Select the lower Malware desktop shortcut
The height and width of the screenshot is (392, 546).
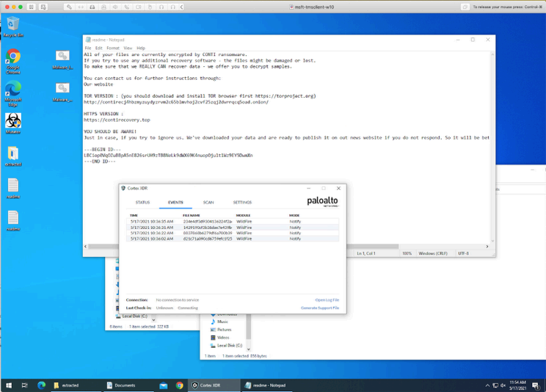(62, 92)
